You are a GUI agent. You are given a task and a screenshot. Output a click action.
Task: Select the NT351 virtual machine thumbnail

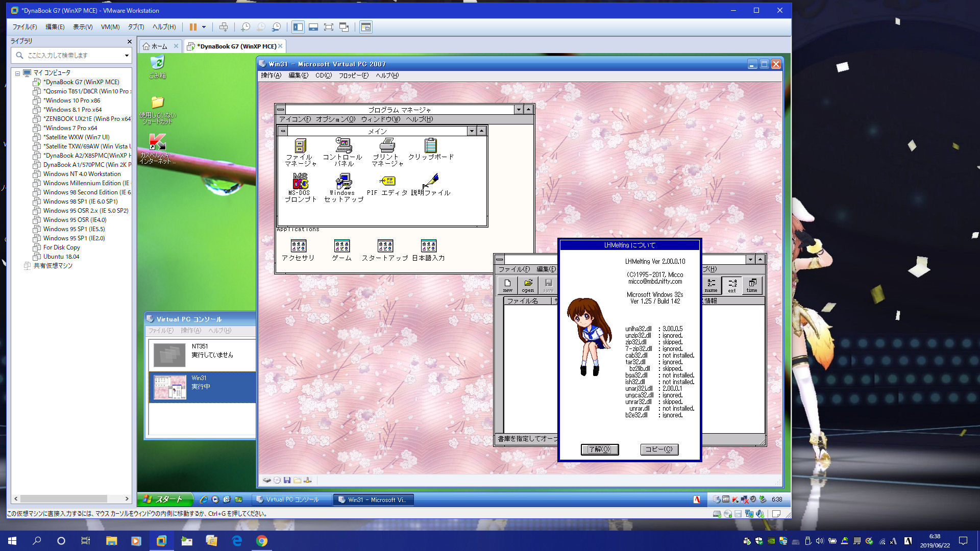(x=169, y=355)
